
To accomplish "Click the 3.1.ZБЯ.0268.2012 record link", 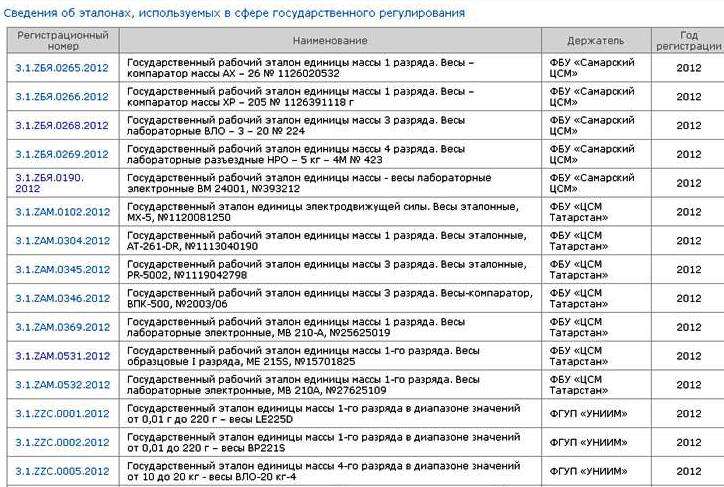I will coord(62,126).
